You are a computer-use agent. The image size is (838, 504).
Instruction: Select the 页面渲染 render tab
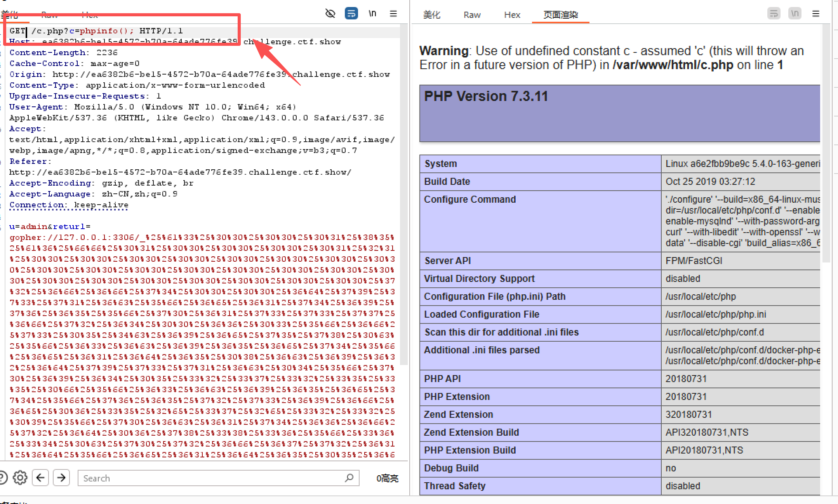(561, 15)
